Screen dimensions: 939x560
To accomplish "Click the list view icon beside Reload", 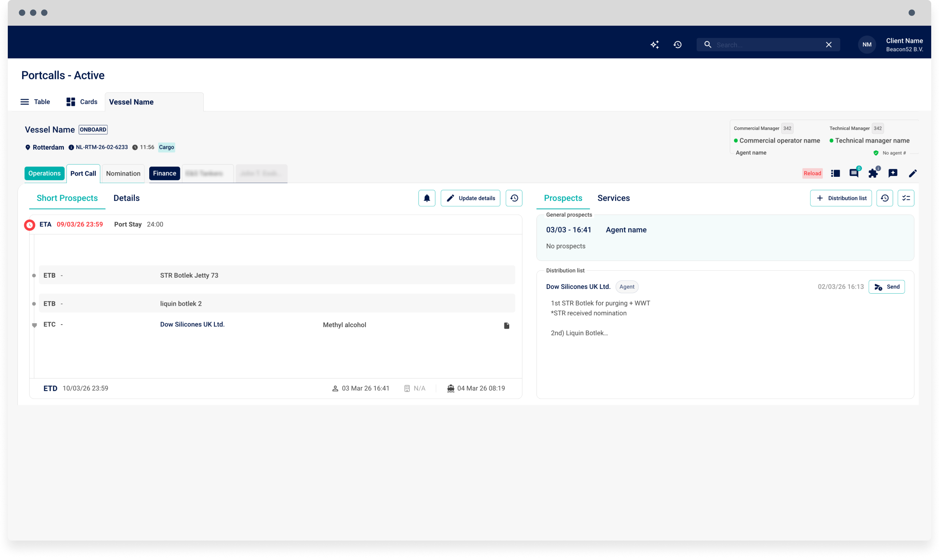I will click(x=835, y=173).
